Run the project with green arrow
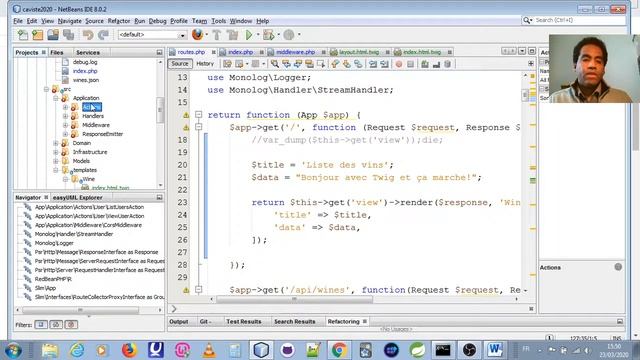This screenshot has width=640, height=360. coord(249,35)
